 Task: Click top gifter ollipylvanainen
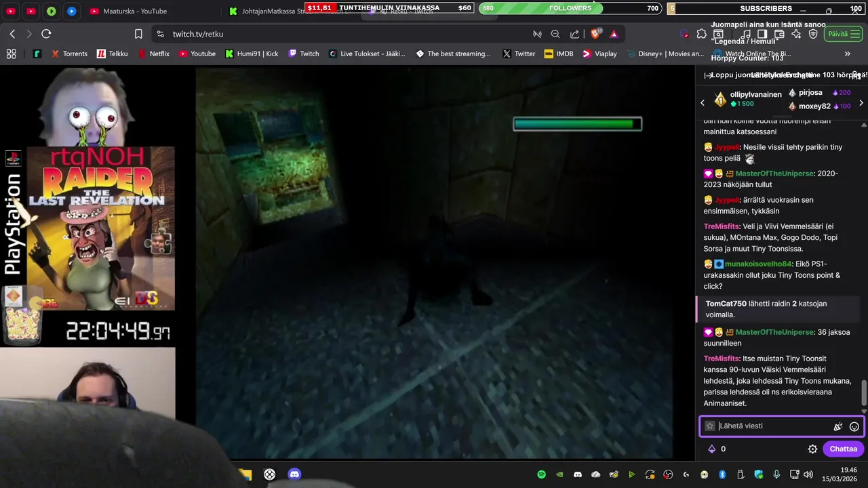click(x=756, y=94)
